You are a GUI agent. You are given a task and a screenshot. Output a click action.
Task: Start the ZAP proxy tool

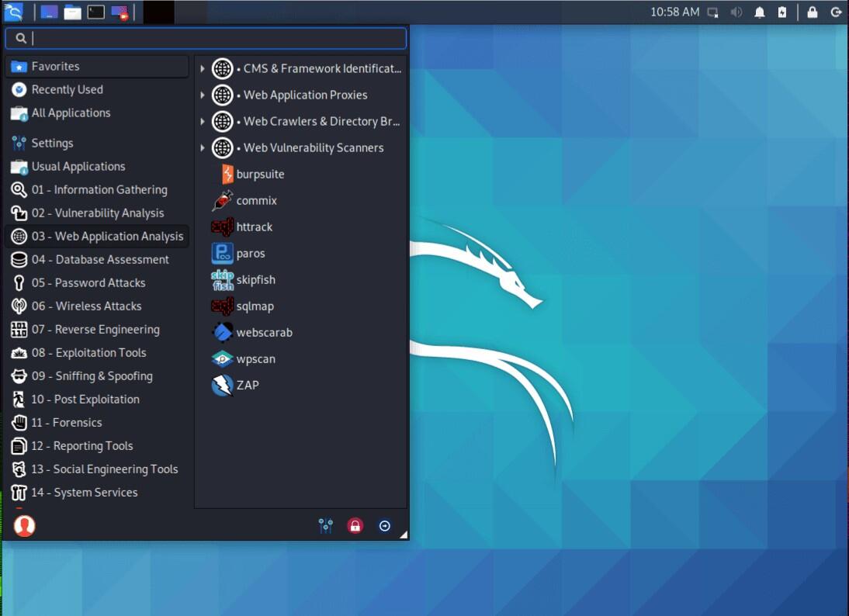tap(247, 386)
